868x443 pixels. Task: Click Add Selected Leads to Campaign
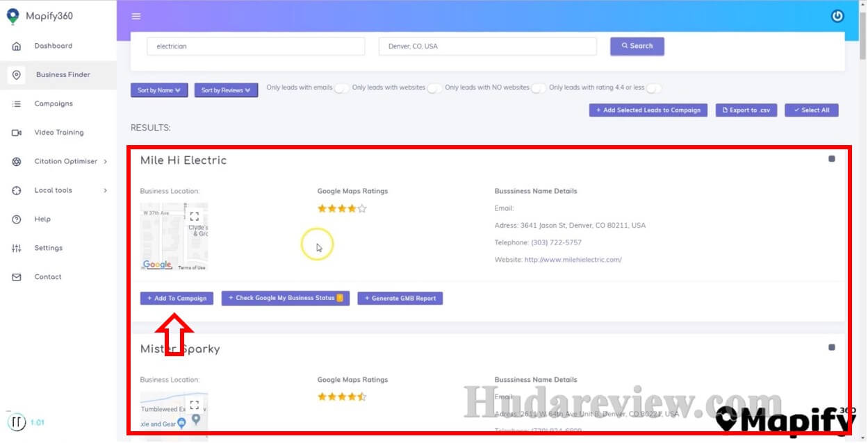pyautogui.click(x=648, y=110)
